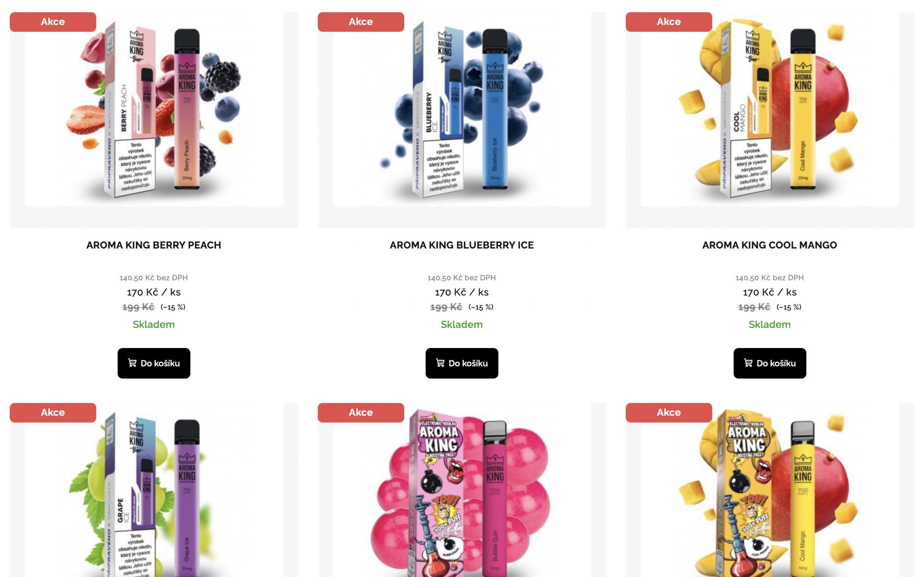Add Aroma King Cool Mango to cart
924x577 pixels.
pos(770,363)
